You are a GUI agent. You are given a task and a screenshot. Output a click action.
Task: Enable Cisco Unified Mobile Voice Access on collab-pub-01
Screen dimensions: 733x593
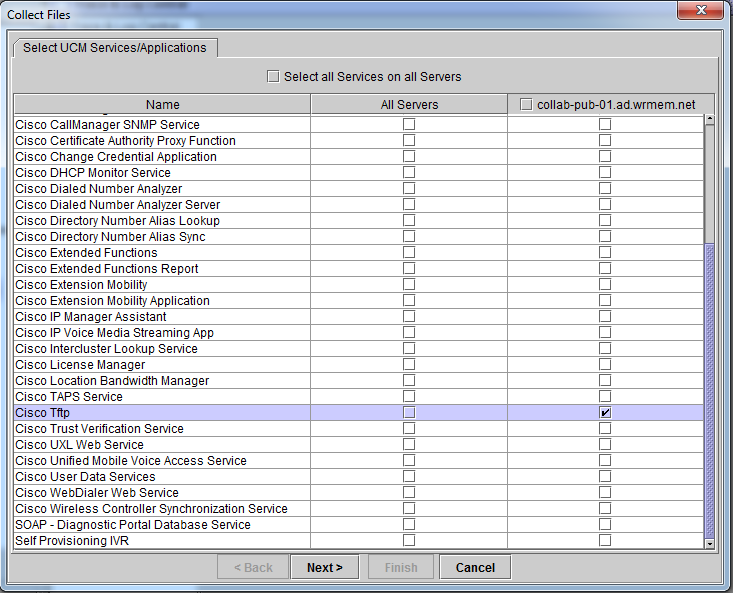pos(605,460)
